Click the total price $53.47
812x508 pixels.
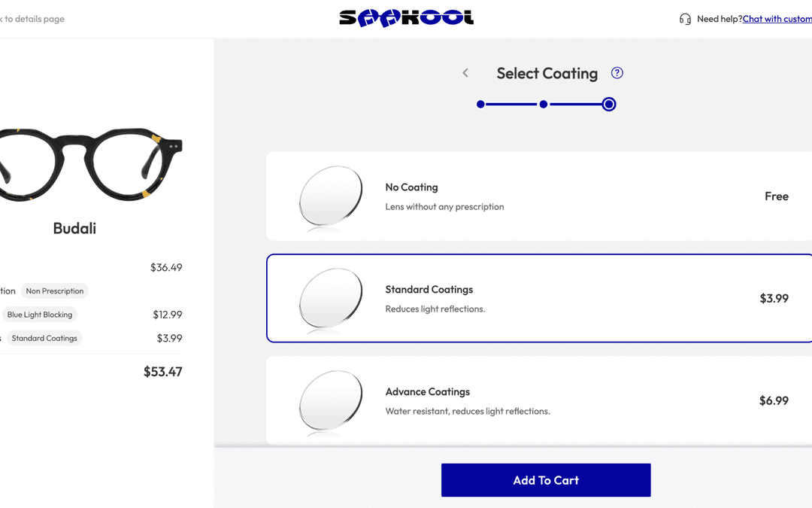(x=162, y=371)
